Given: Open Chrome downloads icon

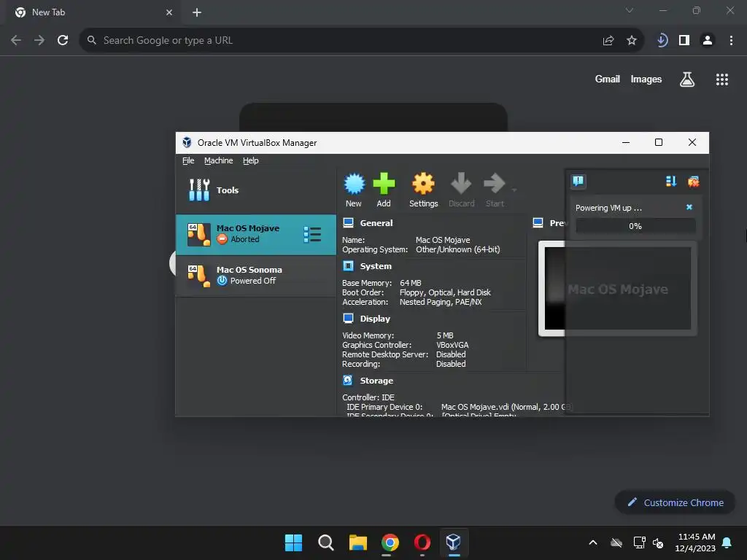Looking at the screenshot, I should coord(662,40).
